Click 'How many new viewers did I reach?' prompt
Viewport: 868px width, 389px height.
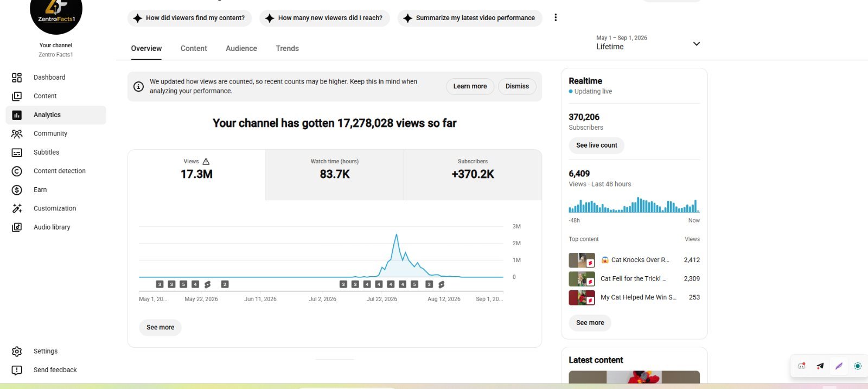[324, 18]
